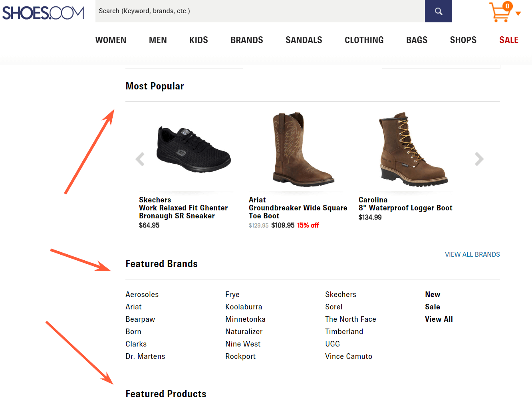Image resolution: width=532 pixels, height=404 pixels.
Task: Select Naturalizer brand link
Action: 244,331
